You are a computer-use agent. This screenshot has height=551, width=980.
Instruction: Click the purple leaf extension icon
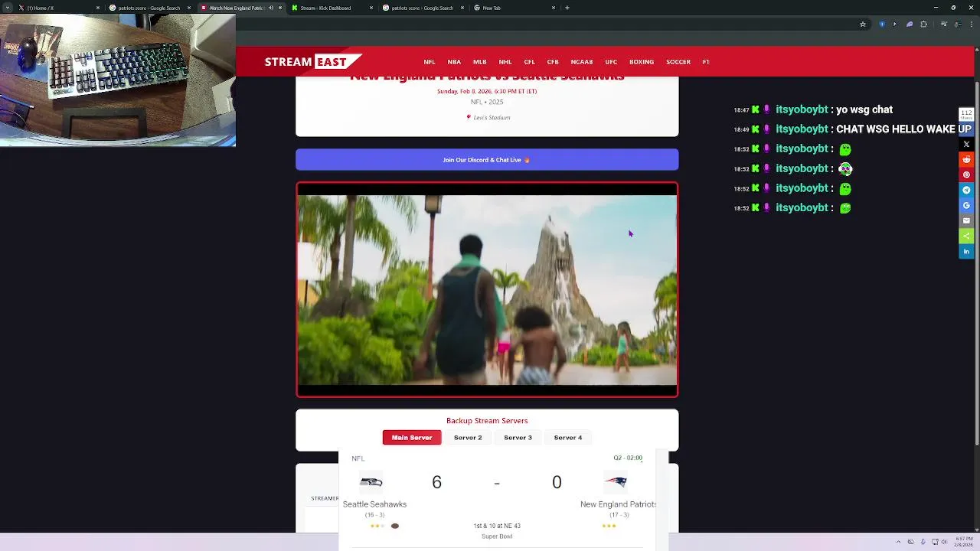point(910,24)
